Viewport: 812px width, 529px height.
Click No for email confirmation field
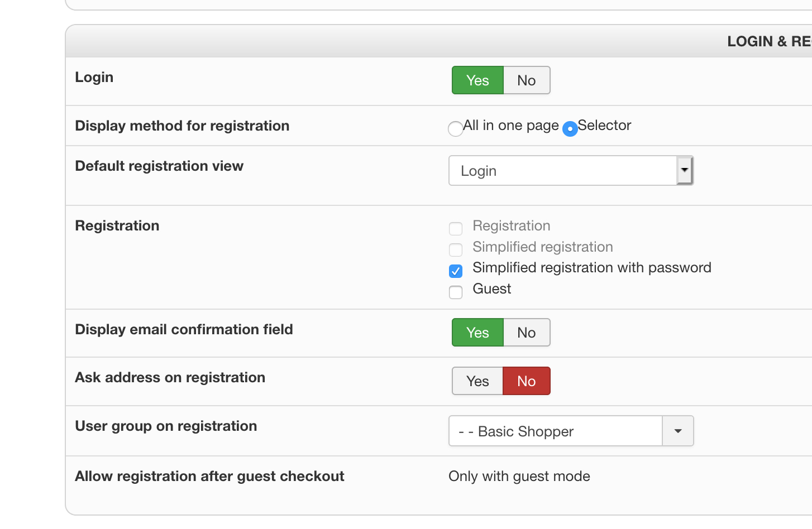526,333
